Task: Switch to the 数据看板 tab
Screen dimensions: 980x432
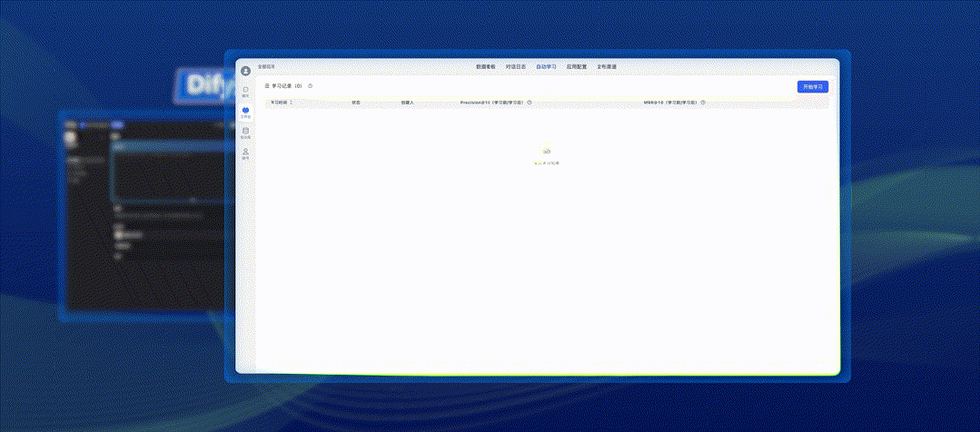Action: pyautogui.click(x=486, y=67)
